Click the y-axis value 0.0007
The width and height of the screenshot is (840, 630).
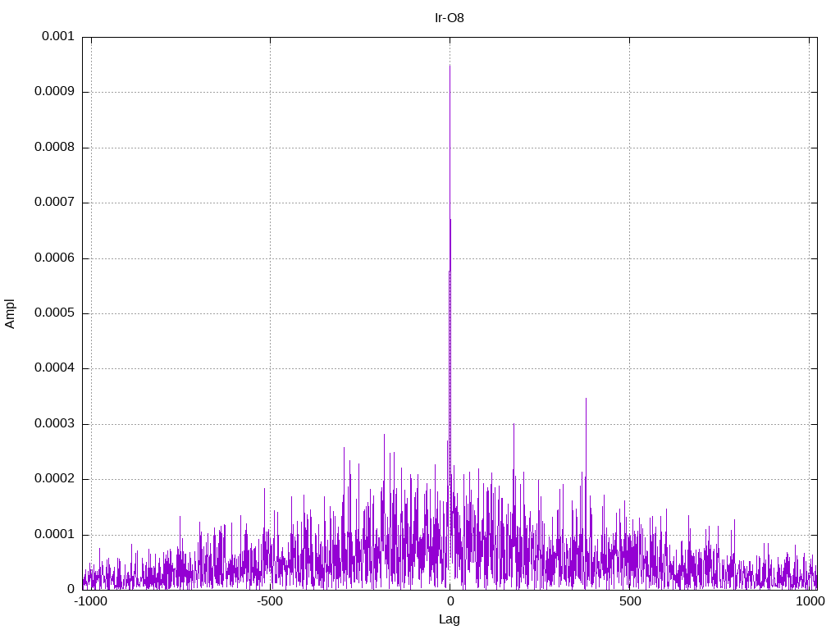tap(54, 202)
